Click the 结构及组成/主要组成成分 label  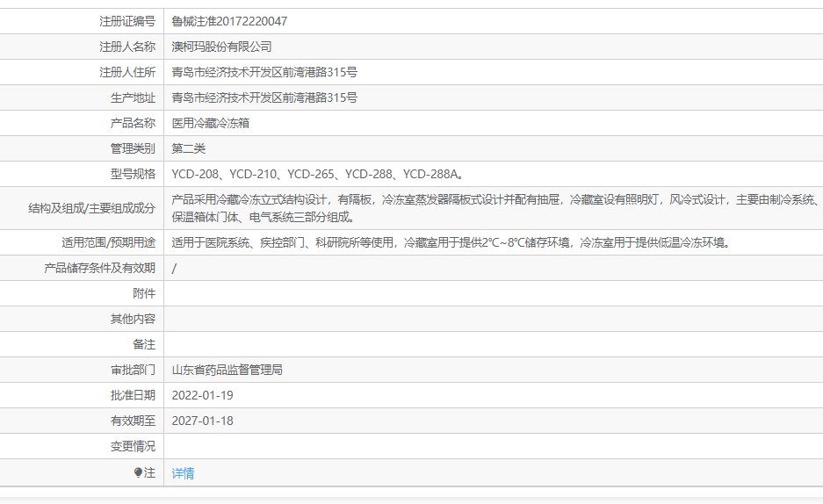(x=92, y=208)
